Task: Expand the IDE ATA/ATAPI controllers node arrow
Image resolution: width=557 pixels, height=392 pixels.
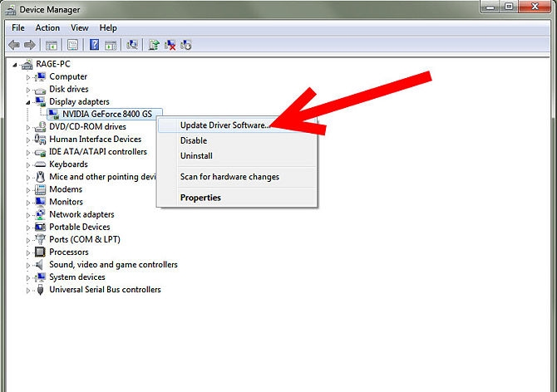Action: (x=28, y=153)
